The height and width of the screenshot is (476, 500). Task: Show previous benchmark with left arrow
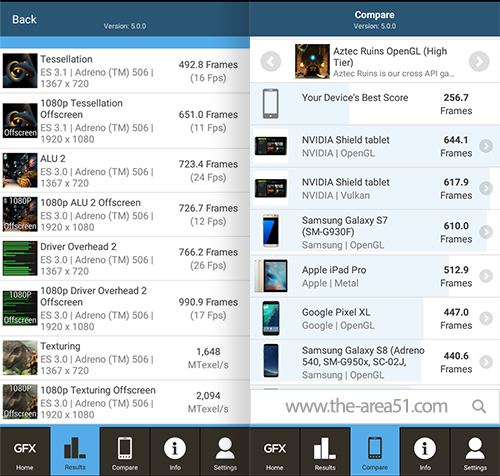pyautogui.click(x=271, y=61)
